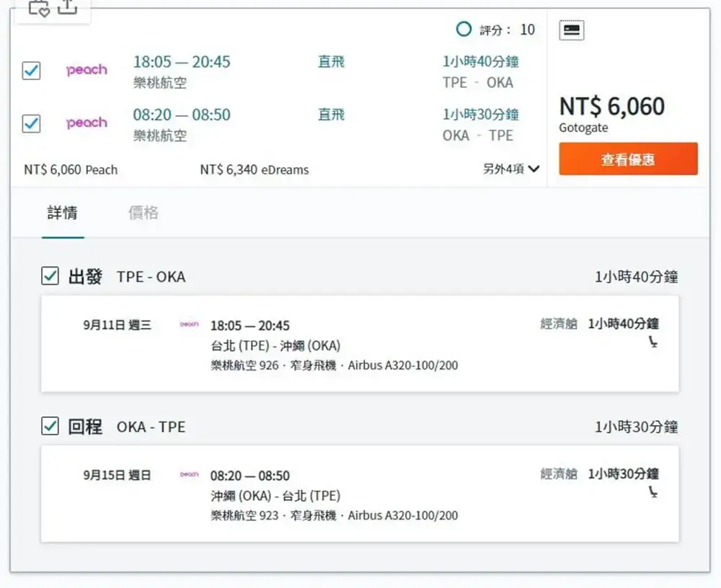Click Peach logo on 18:05 flight row
Viewport: 721px width, 588px height.
click(x=87, y=70)
